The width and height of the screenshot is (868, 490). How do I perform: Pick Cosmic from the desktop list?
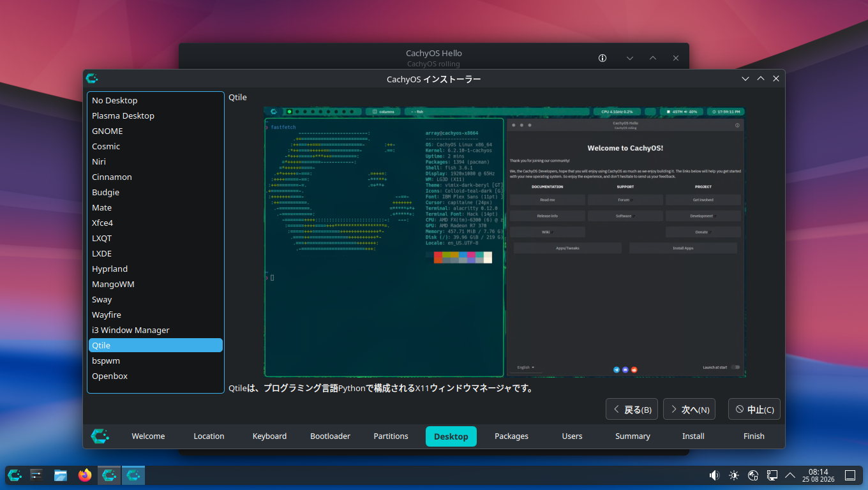156,146
